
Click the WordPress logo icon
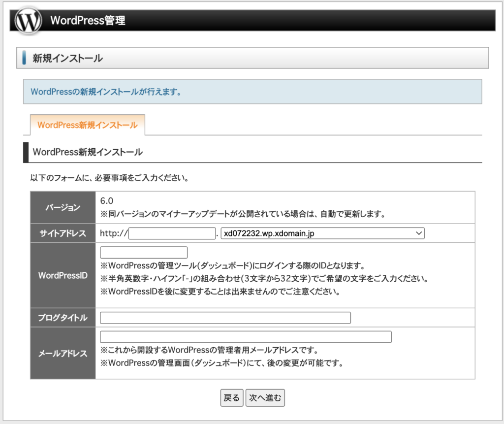[29, 21]
